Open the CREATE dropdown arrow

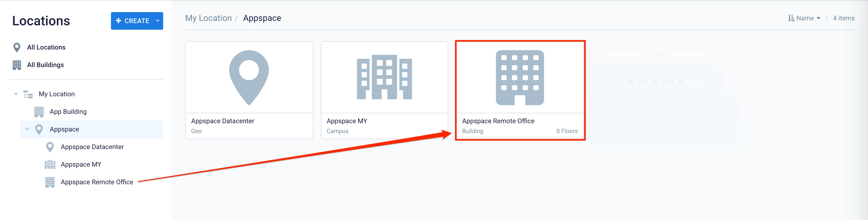[x=158, y=21]
